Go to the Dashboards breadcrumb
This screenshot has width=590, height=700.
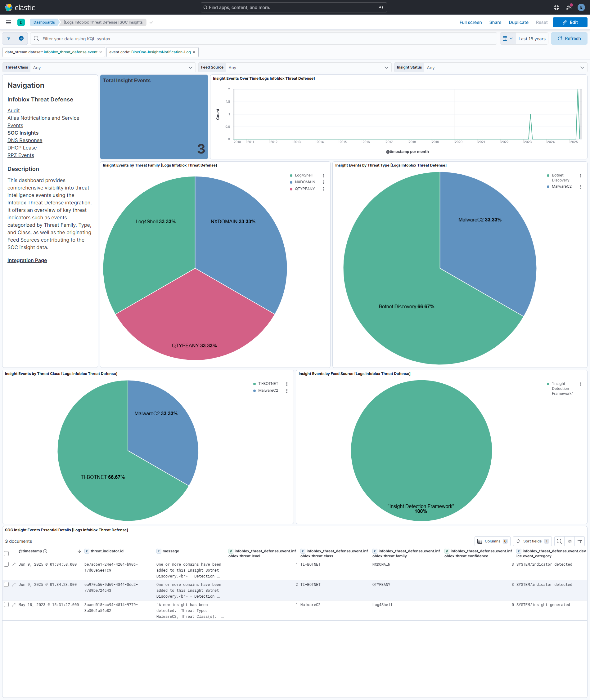pos(44,22)
